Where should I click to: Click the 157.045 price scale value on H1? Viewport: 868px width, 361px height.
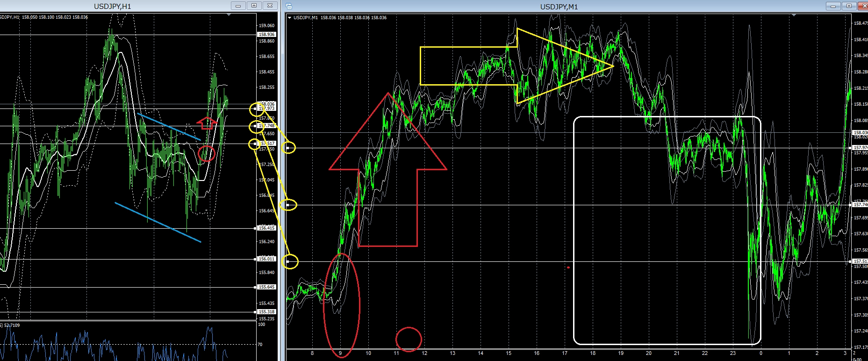click(266, 180)
